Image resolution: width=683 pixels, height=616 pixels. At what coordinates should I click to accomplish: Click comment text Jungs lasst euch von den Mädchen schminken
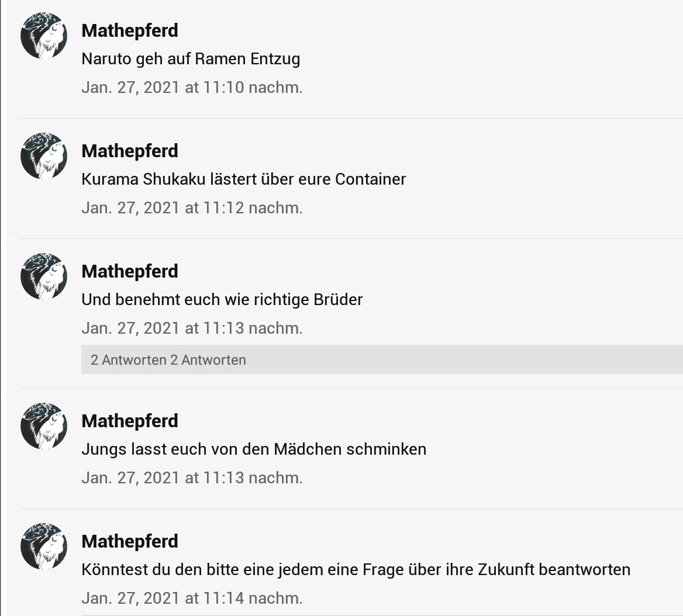pos(254,449)
